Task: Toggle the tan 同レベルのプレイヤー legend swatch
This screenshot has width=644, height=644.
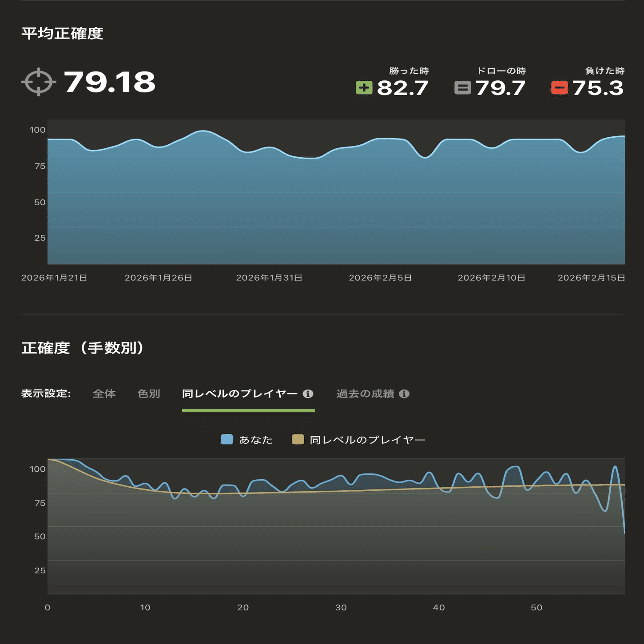Action: click(x=298, y=440)
